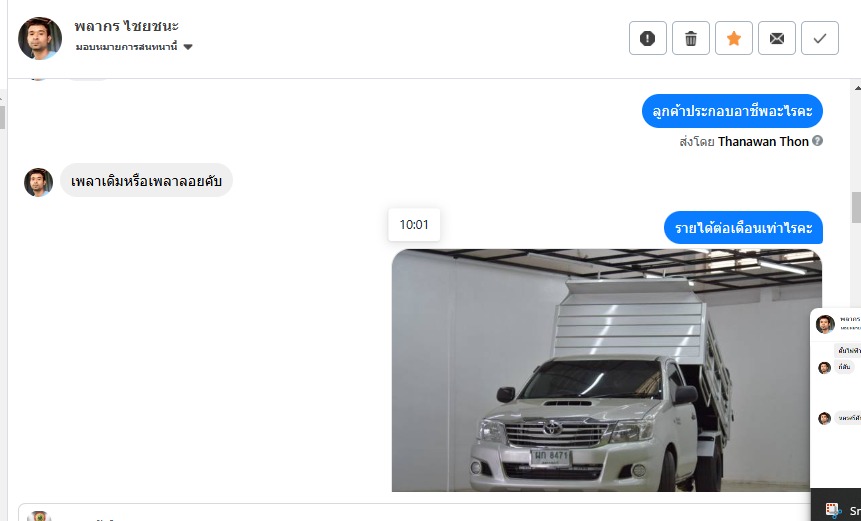Click the spam report exclamation icon
Viewport: 861px width, 521px height.
[647, 38]
